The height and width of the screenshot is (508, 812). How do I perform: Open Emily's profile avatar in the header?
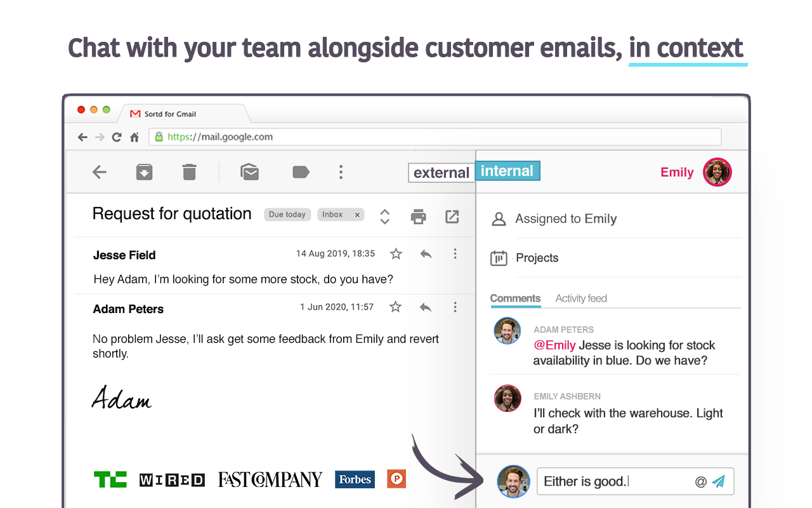pyautogui.click(x=717, y=172)
